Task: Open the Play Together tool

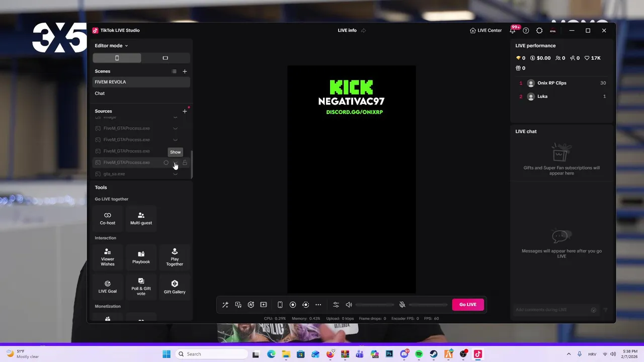Action: click(175, 257)
